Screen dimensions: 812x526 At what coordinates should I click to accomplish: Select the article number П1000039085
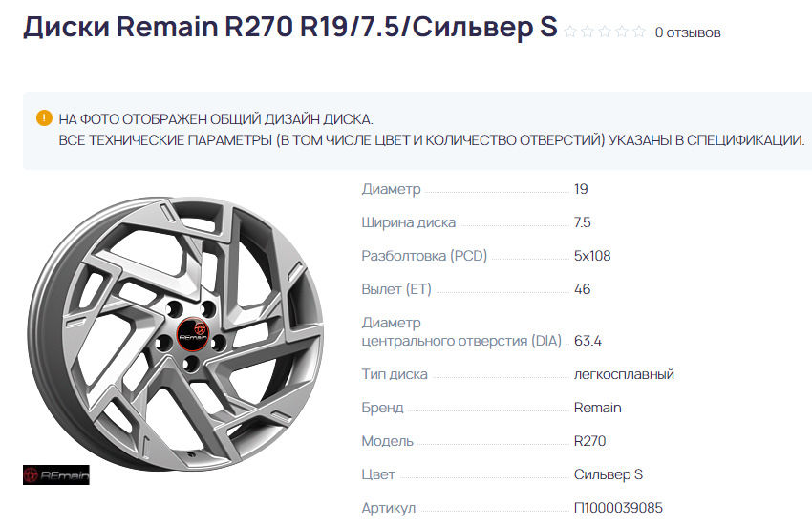click(x=618, y=508)
